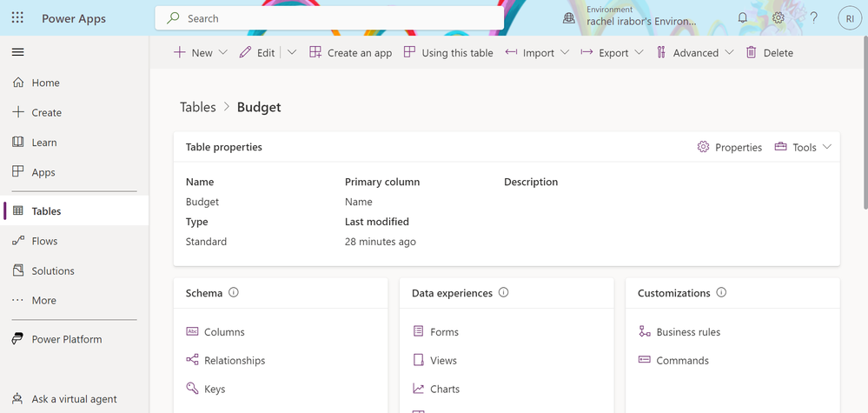868x413 pixels.
Task: Click Ask a virtual agent link
Action: tap(74, 399)
